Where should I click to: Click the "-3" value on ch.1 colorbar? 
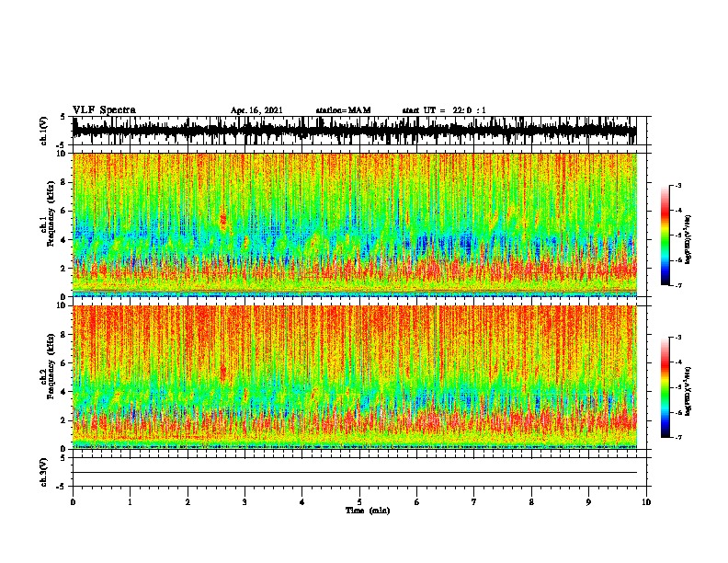(678, 185)
